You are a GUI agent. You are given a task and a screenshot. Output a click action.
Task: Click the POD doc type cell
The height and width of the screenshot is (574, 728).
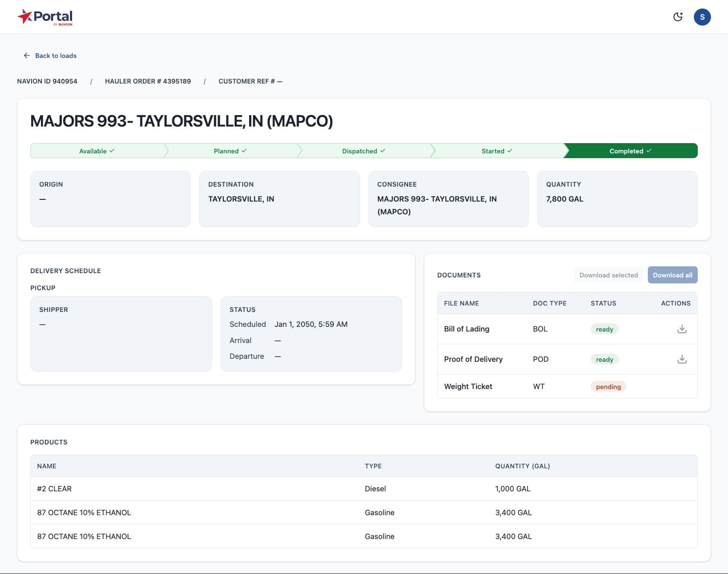point(541,359)
